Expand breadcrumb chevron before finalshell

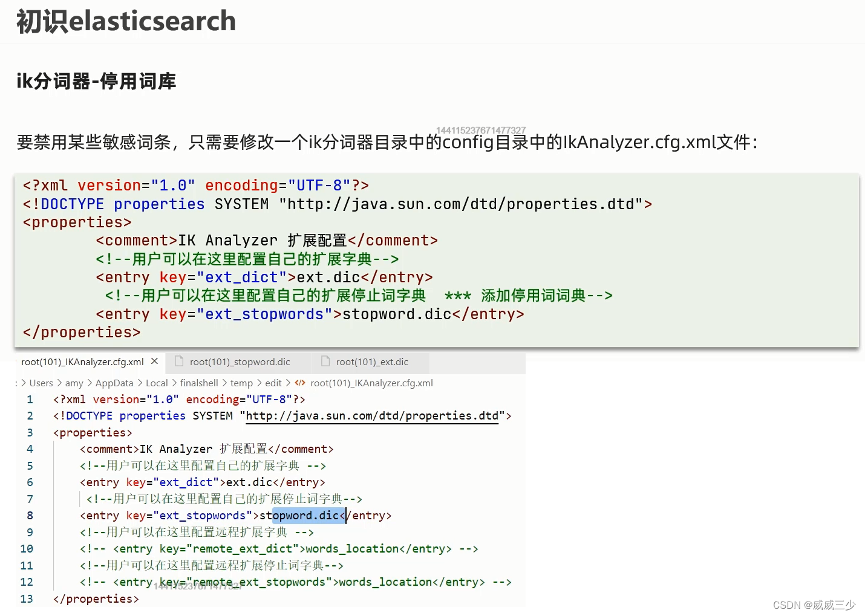coord(174,383)
